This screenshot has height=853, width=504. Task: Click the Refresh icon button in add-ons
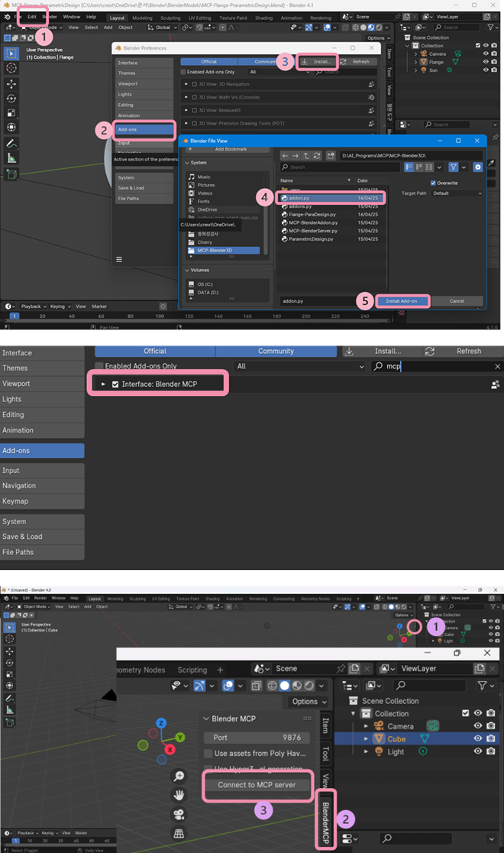pos(430,351)
